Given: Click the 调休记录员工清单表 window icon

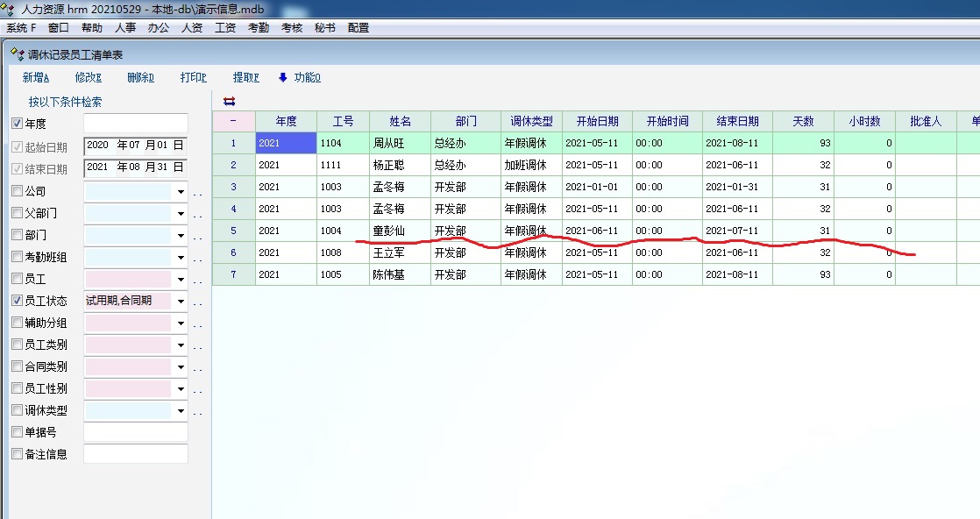Looking at the screenshot, I should click(16, 53).
